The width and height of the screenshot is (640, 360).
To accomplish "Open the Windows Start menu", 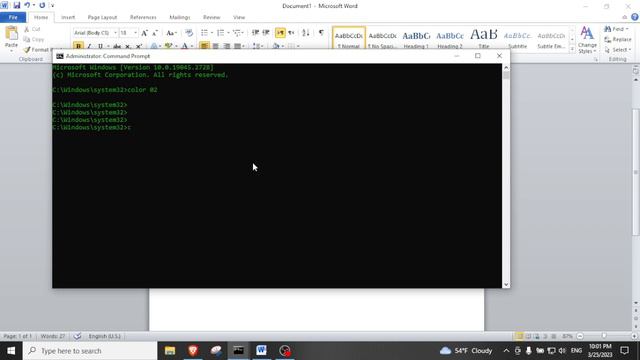I will click(x=11, y=351).
